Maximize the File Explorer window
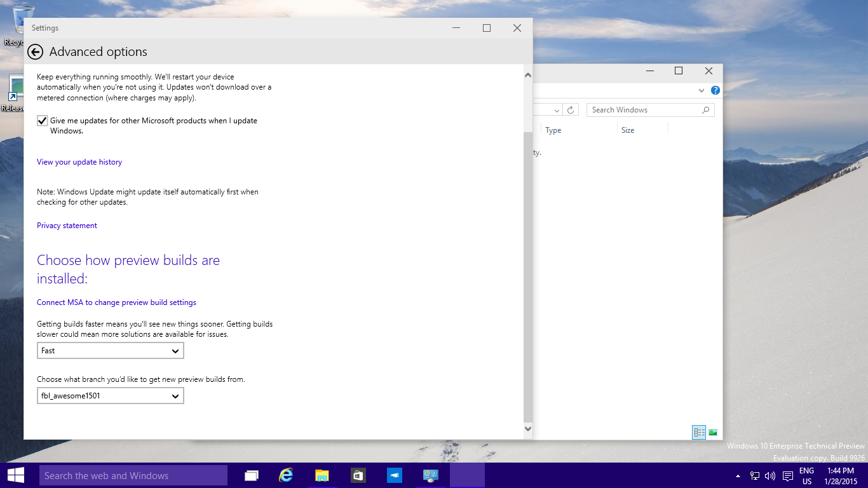The image size is (868, 488). 679,71
